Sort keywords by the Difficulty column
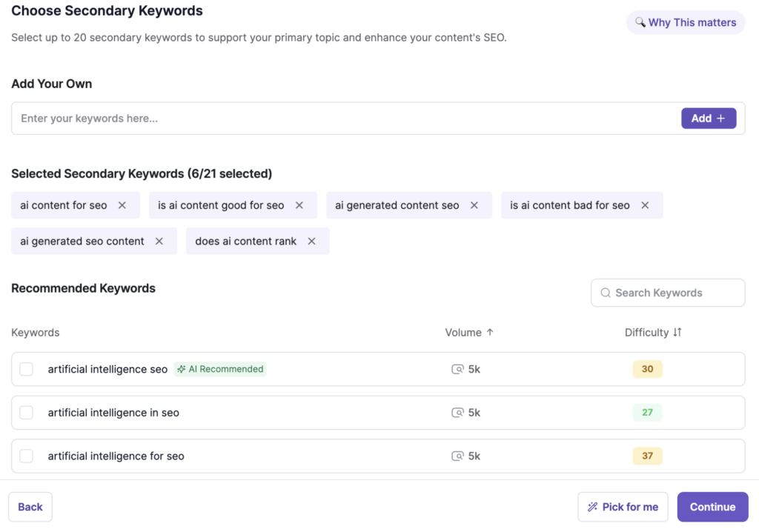 pos(677,333)
